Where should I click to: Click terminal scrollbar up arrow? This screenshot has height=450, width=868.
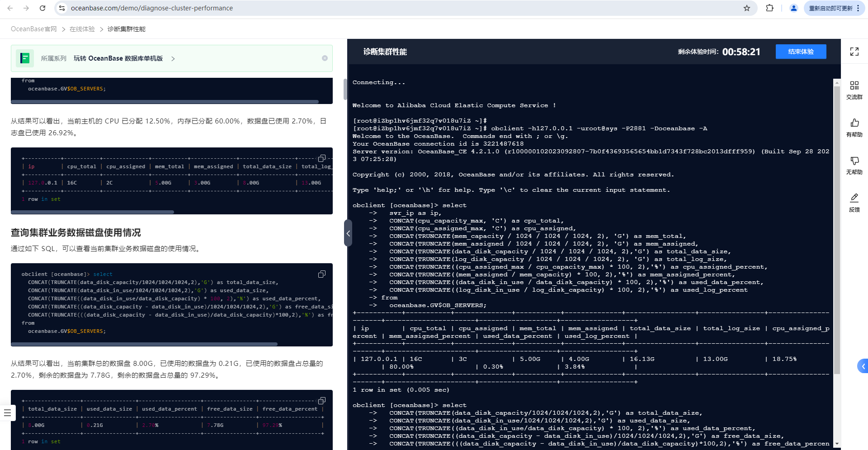837,83
